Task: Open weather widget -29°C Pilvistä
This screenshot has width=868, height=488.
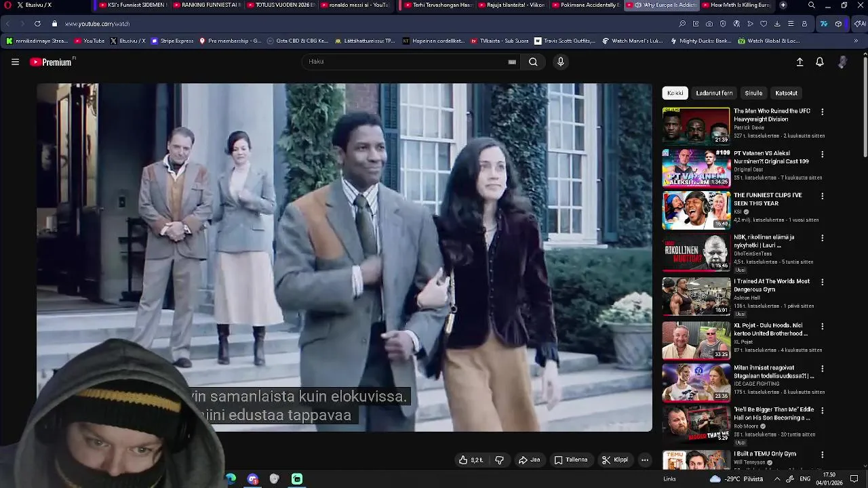Action: 736,479
